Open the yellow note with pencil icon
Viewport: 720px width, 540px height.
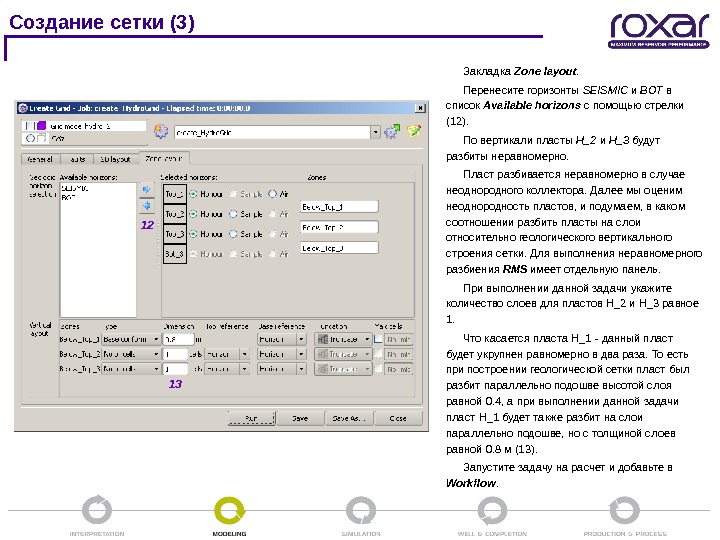tap(414, 131)
